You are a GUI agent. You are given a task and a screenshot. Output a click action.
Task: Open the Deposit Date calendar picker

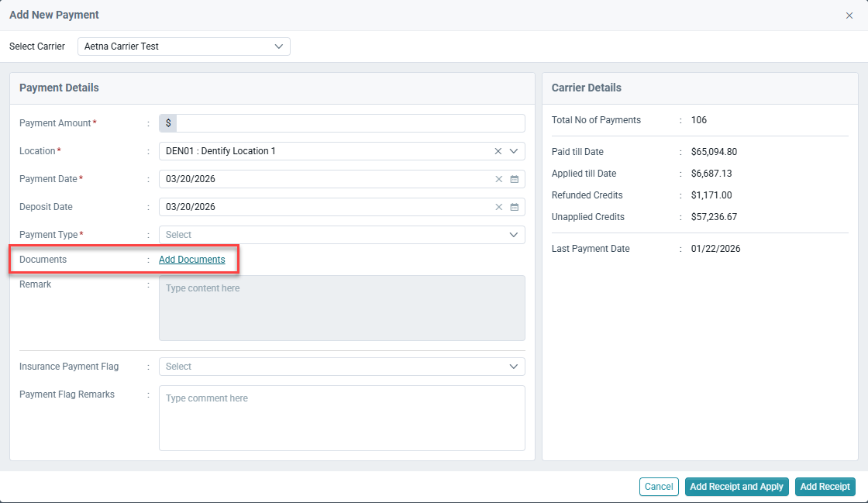(515, 206)
